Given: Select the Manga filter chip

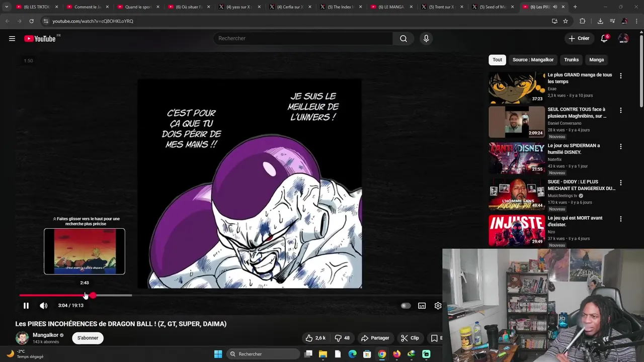Looking at the screenshot, I should tap(596, 60).
